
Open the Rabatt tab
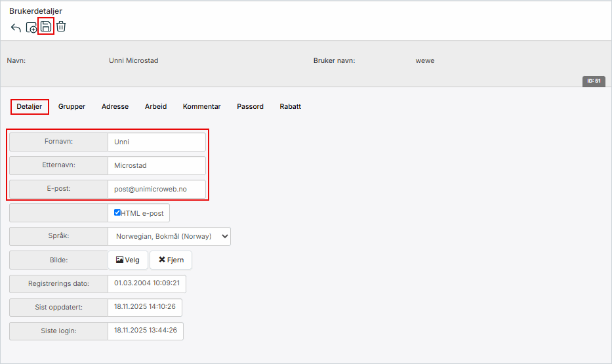coord(290,106)
